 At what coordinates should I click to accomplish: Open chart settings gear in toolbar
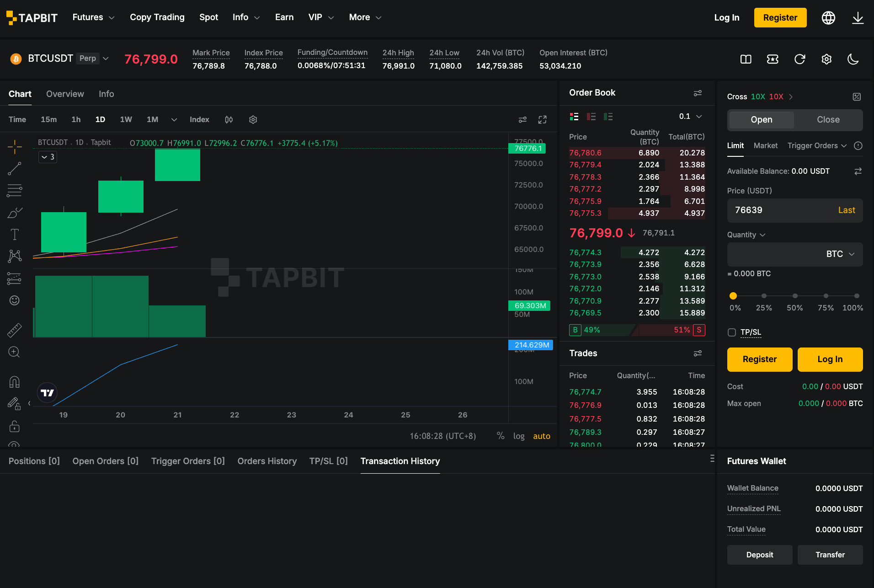click(x=253, y=119)
